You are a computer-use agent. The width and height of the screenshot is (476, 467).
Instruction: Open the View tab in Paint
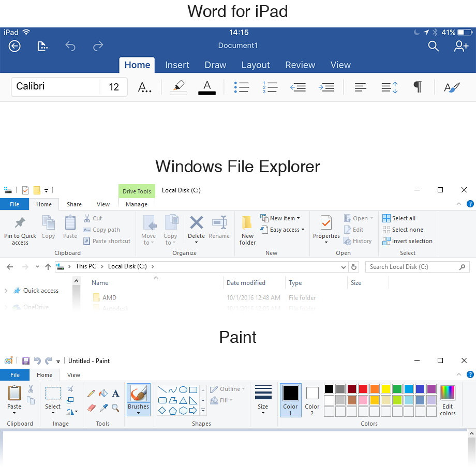(x=73, y=375)
